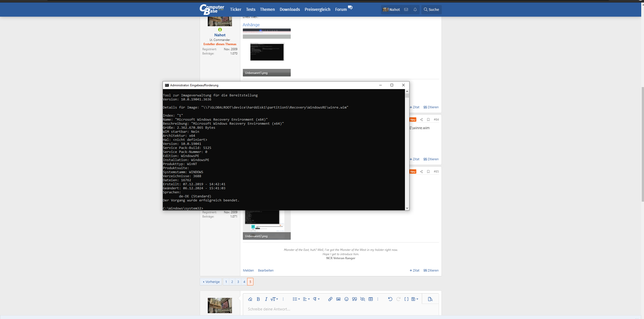Click the notification bell icon
Viewport: 644px width, 319px height.
(415, 10)
